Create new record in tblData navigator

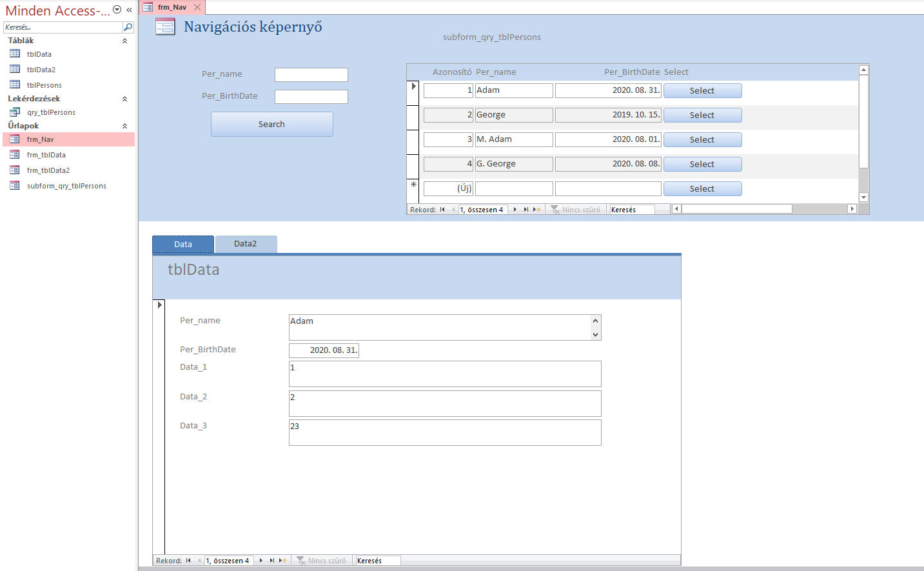click(282, 560)
